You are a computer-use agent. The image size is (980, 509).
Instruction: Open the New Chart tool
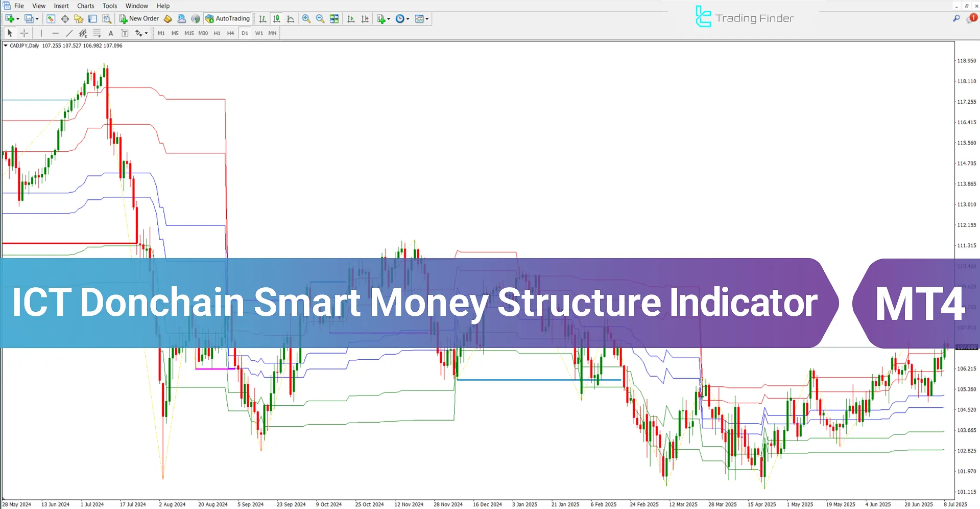click(x=9, y=19)
